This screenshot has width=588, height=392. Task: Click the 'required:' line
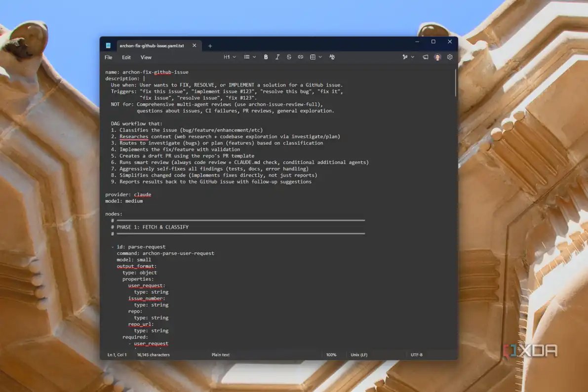point(135,337)
